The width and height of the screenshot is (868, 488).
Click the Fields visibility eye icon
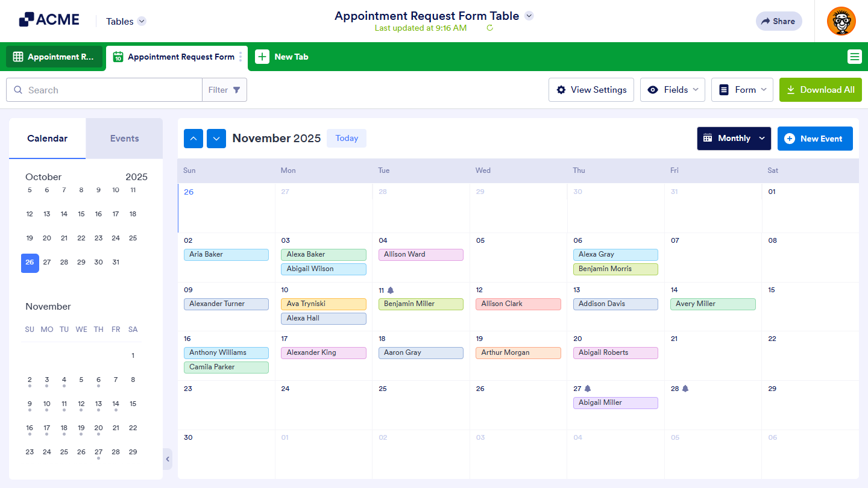point(653,89)
